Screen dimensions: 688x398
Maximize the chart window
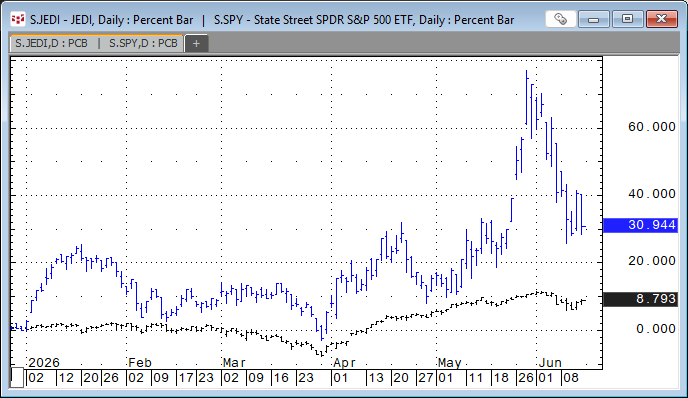point(627,19)
